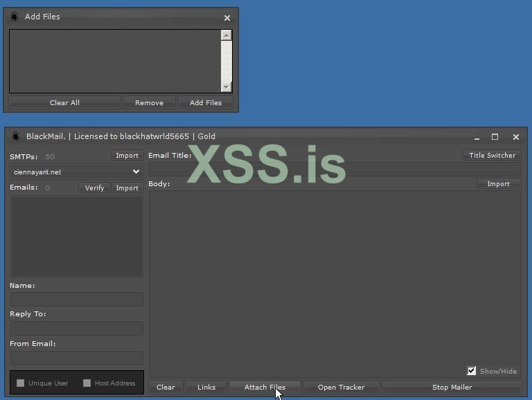Viewport: 532px width, 400px height.
Task: Click the bug icon in the Add Files title bar
Action: pyautogui.click(x=15, y=17)
